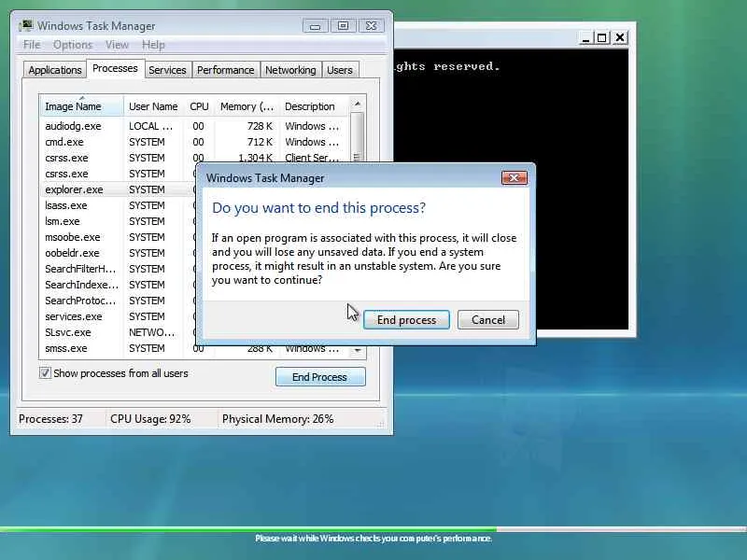Select the SearchIndexe... process row
The image size is (747, 560).
[118, 285]
